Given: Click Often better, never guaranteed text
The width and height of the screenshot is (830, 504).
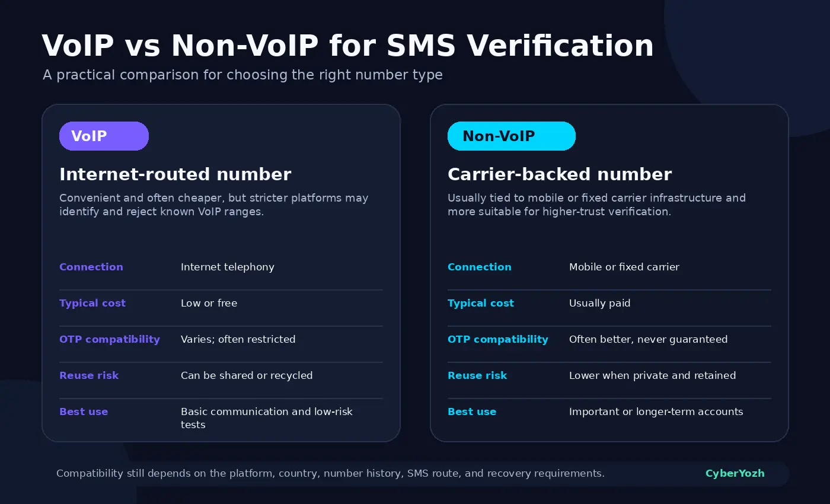Looking at the screenshot, I should (648, 339).
